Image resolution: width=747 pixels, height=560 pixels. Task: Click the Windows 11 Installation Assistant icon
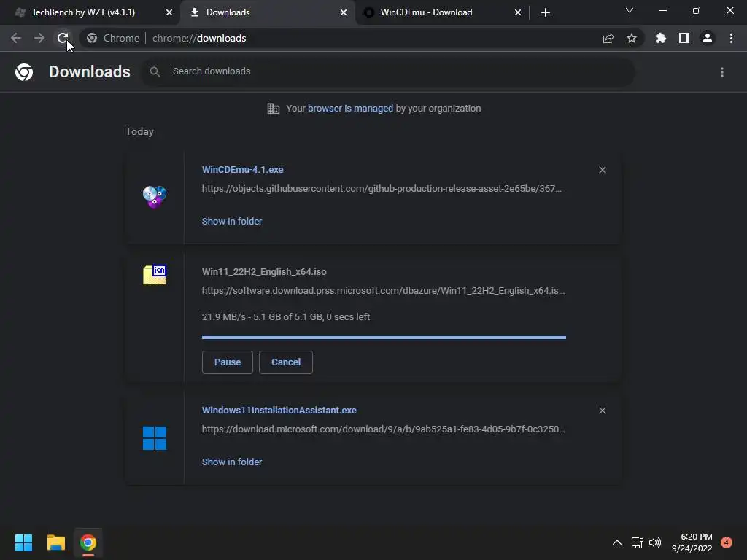155,438
